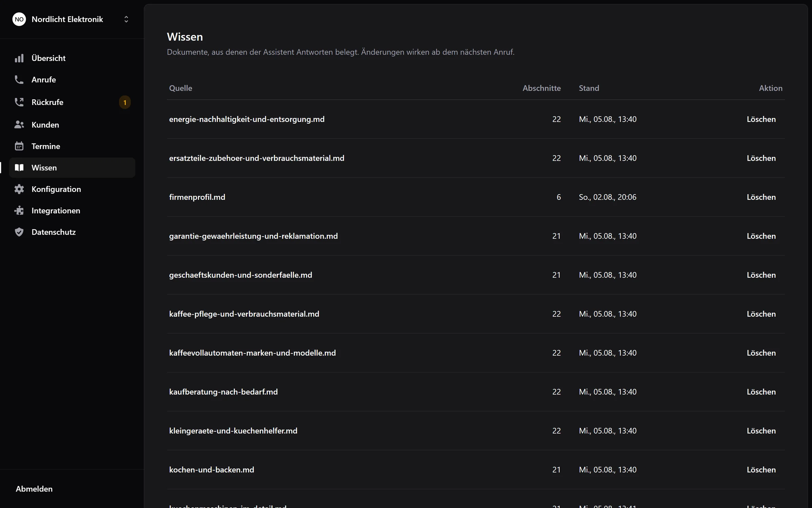Click the date So., 02.08., 20:06
The height and width of the screenshot is (508, 812).
608,197
